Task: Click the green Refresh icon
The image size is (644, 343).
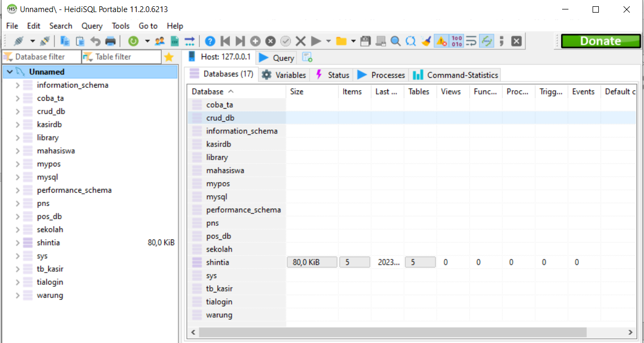Action: pos(133,41)
